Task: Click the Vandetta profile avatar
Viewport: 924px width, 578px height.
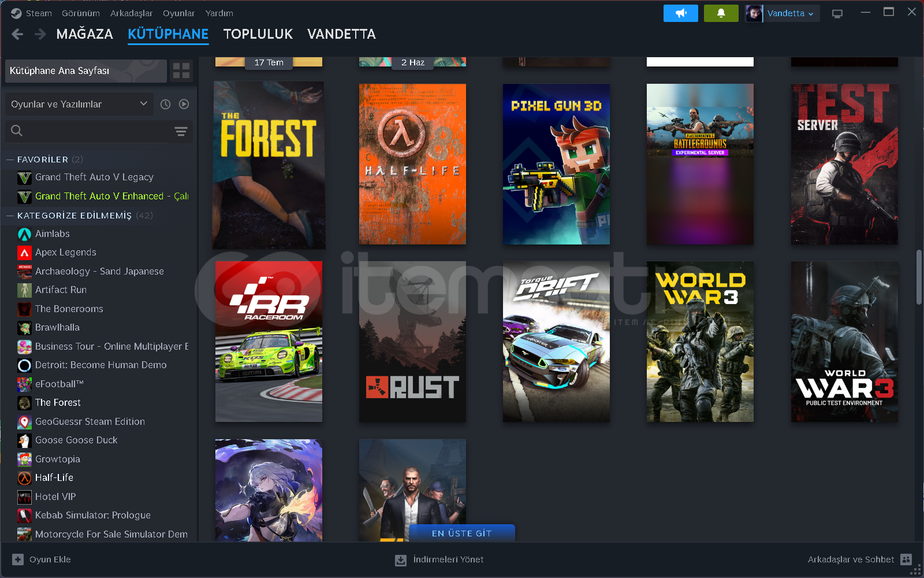Action: point(754,13)
